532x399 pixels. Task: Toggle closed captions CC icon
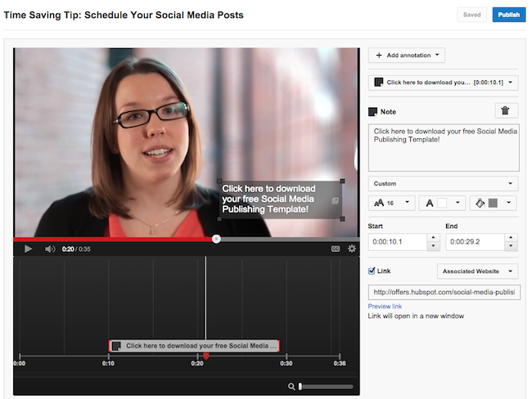pyautogui.click(x=336, y=249)
